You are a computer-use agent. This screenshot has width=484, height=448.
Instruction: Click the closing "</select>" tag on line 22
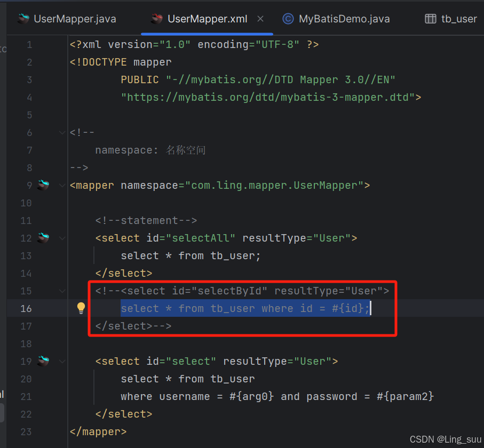(x=124, y=414)
